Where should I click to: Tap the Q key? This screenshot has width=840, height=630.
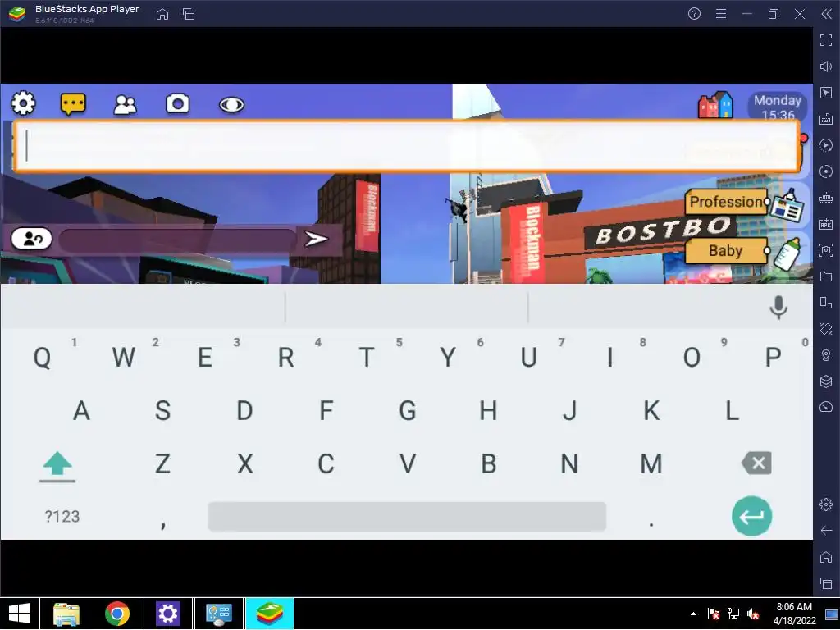click(x=43, y=357)
